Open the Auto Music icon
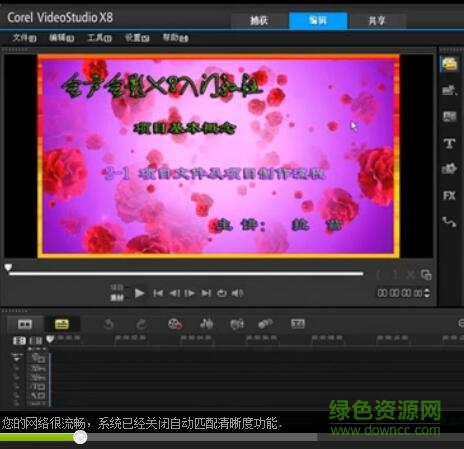464x449 pixels. 237,324
